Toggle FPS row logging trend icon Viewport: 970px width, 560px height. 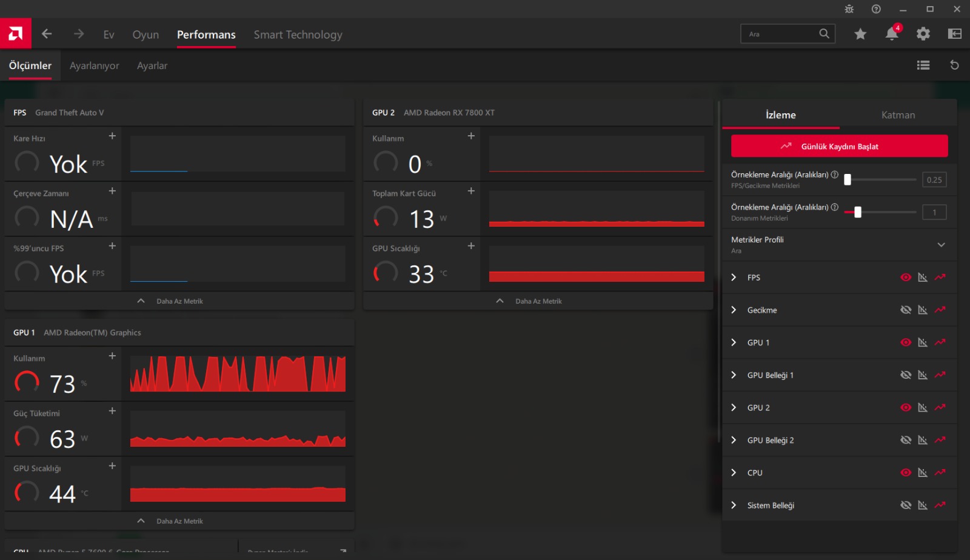tap(940, 278)
